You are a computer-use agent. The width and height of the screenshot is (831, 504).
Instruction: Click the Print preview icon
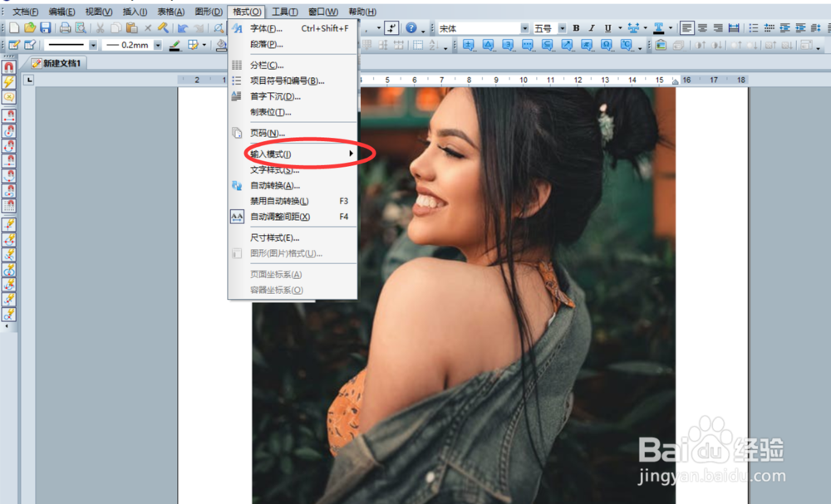pyautogui.click(x=81, y=28)
